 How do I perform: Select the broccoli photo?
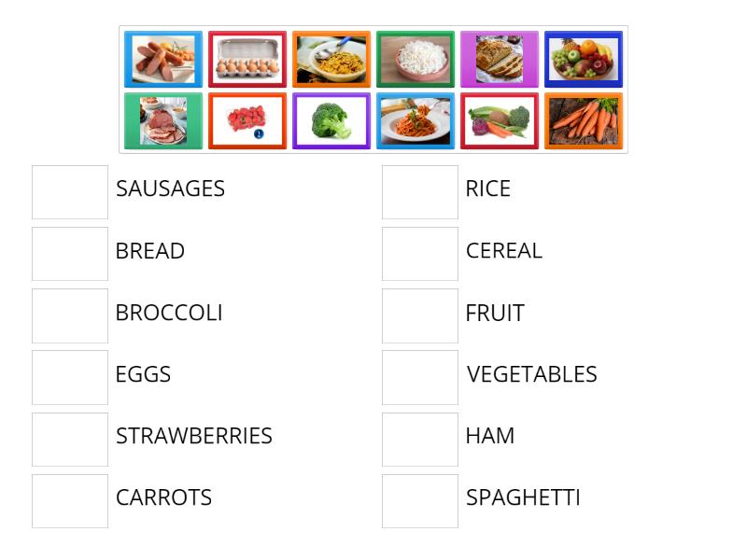pyautogui.click(x=331, y=120)
